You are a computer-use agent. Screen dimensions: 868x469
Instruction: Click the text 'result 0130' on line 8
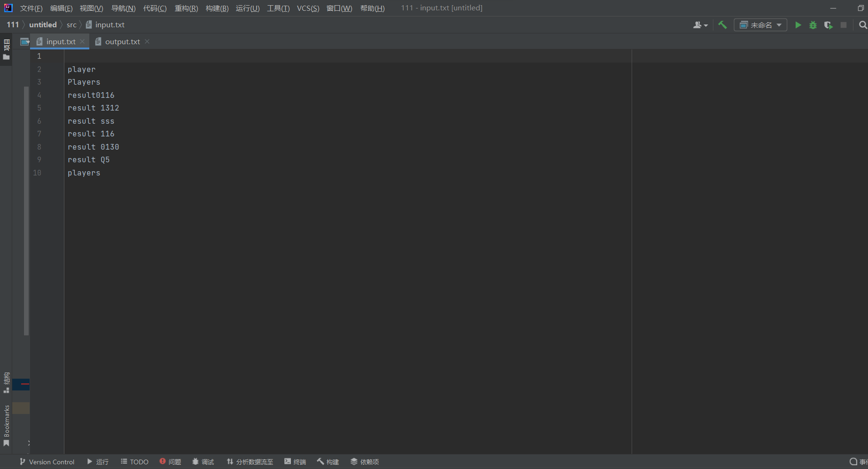[93, 147]
